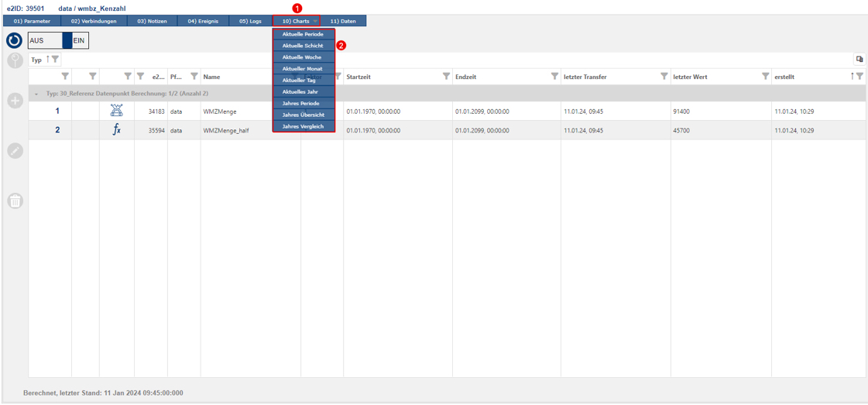Image resolution: width=868 pixels, height=405 pixels.
Task: Click the greyed-out key icon
Action: [x=15, y=60]
